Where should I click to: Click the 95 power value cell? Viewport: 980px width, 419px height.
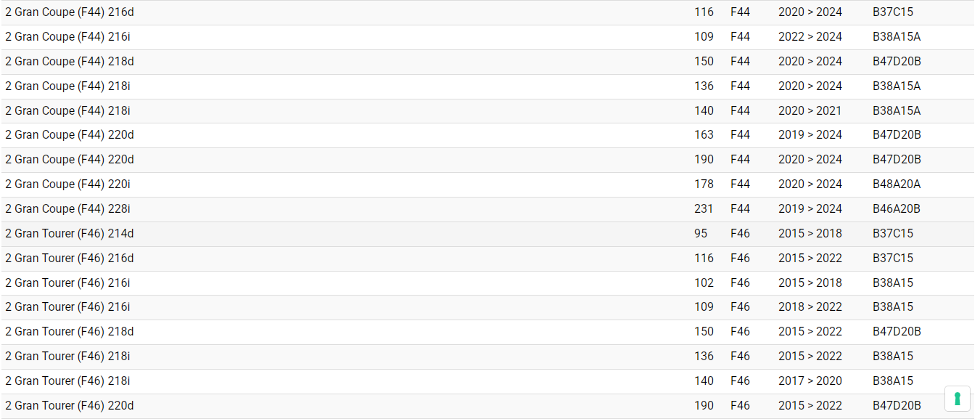[x=701, y=234]
